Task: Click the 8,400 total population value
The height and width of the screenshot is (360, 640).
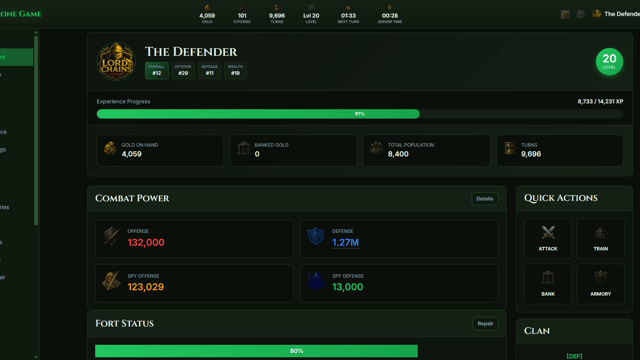Action: [398, 154]
